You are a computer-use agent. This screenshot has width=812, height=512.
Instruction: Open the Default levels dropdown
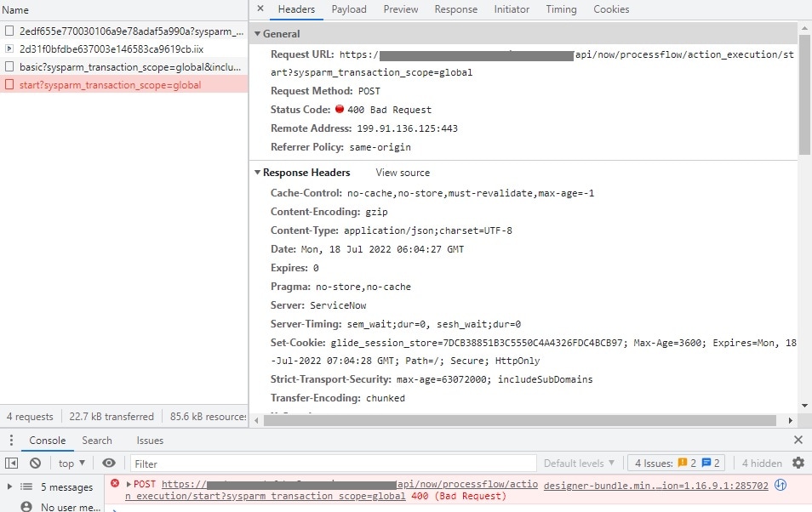pos(579,464)
